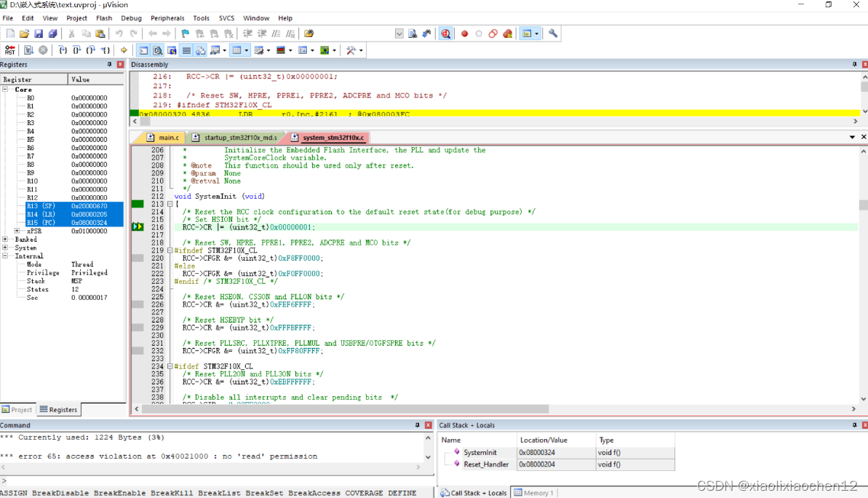Toggle the Registers window icon
Viewport: 868px width, 498px height.
(186, 50)
